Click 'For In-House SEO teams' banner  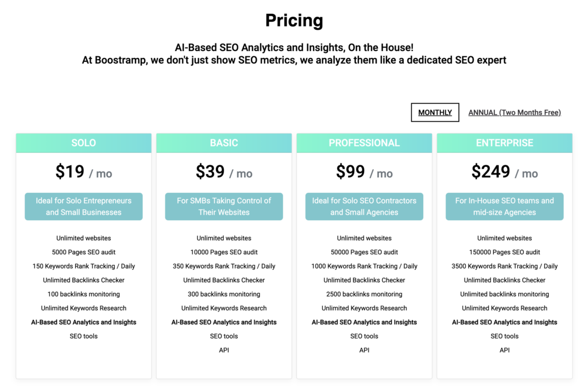coord(504,207)
